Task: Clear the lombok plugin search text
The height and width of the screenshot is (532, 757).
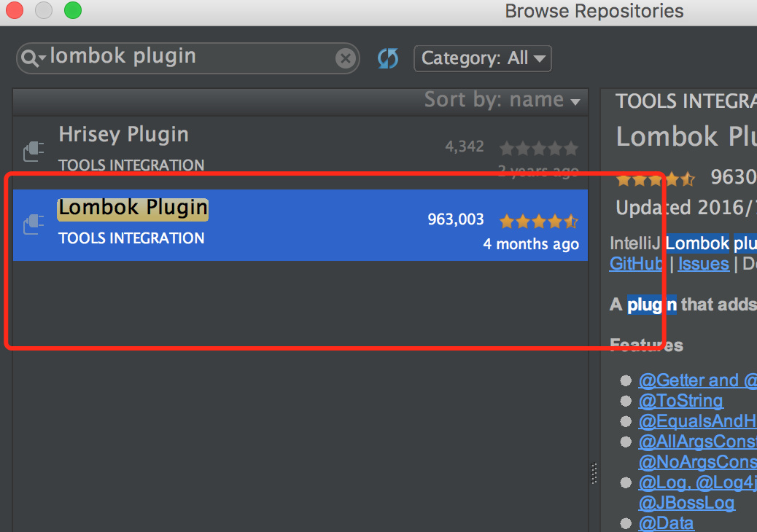Action: tap(346, 59)
